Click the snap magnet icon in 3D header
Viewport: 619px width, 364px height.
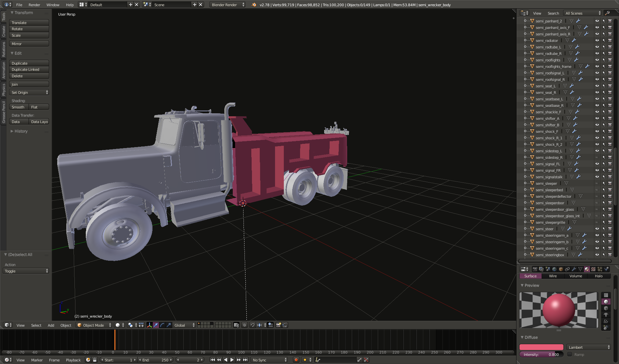(252, 325)
